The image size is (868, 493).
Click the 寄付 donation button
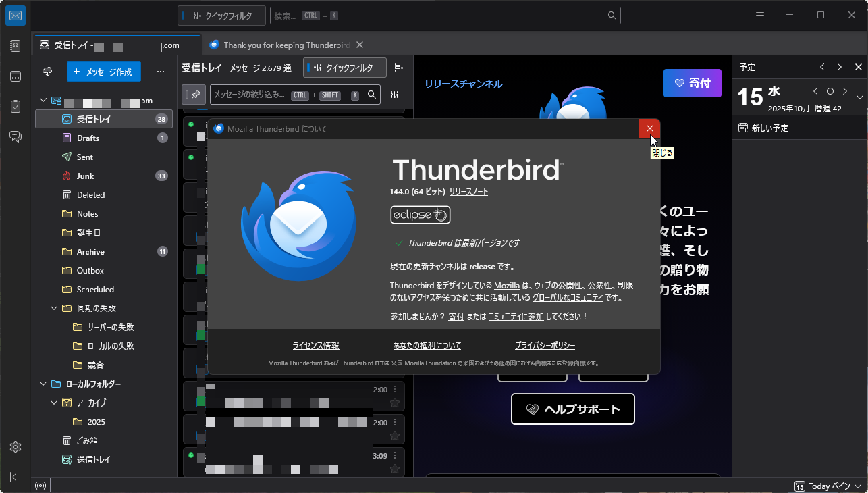pos(693,82)
